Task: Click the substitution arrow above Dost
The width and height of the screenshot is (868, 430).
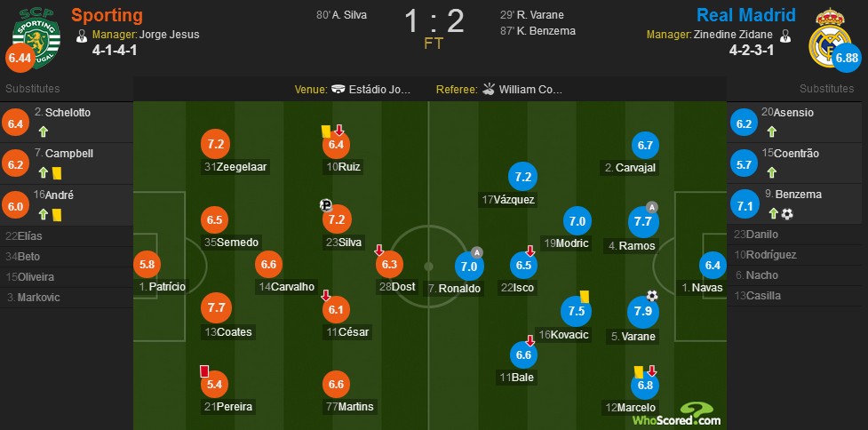Action: pos(379,251)
